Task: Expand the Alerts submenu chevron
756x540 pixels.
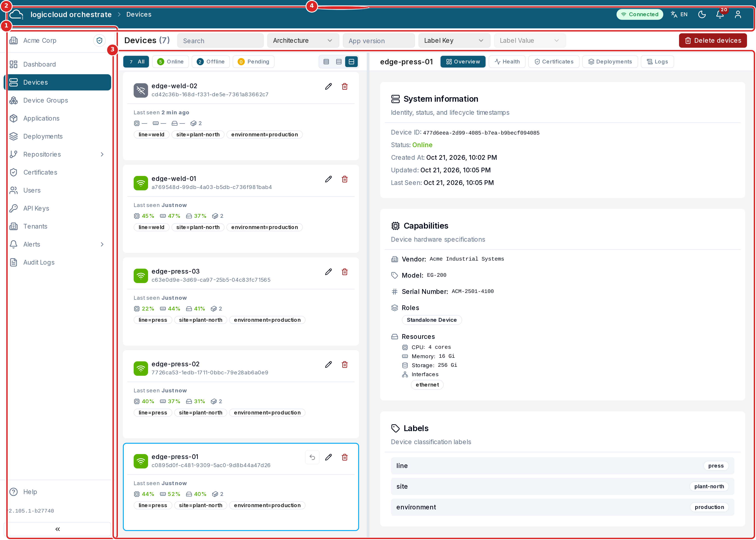Action: [102, 245]
